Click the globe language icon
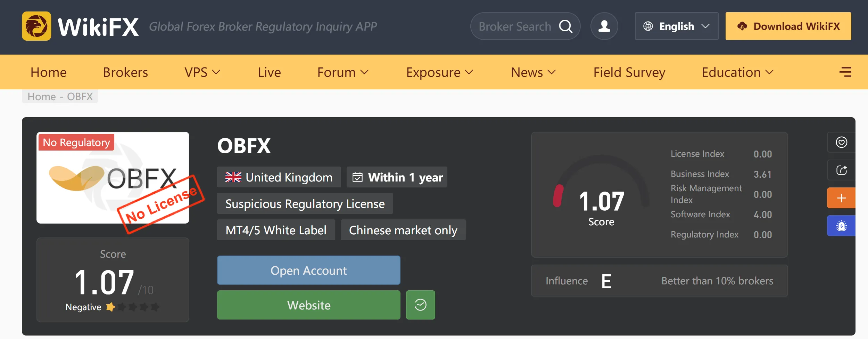Viewport: 868px width, 339px height. 648,26
